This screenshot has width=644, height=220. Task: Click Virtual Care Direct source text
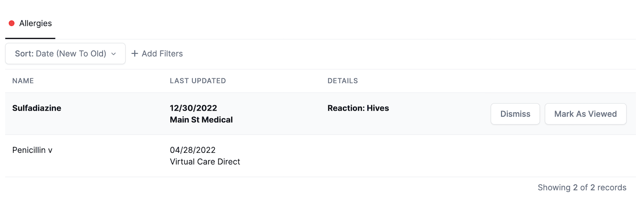(205, 162)
